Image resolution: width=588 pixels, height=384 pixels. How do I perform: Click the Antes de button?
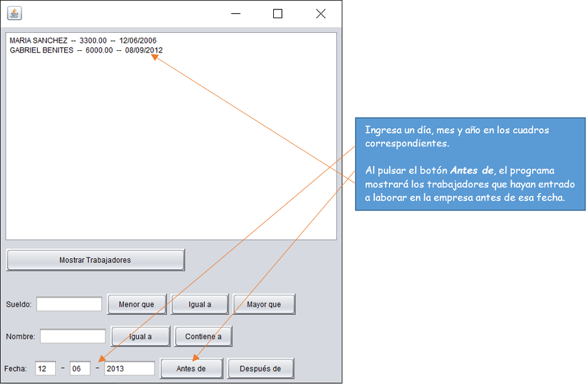[x=191, y=368]
